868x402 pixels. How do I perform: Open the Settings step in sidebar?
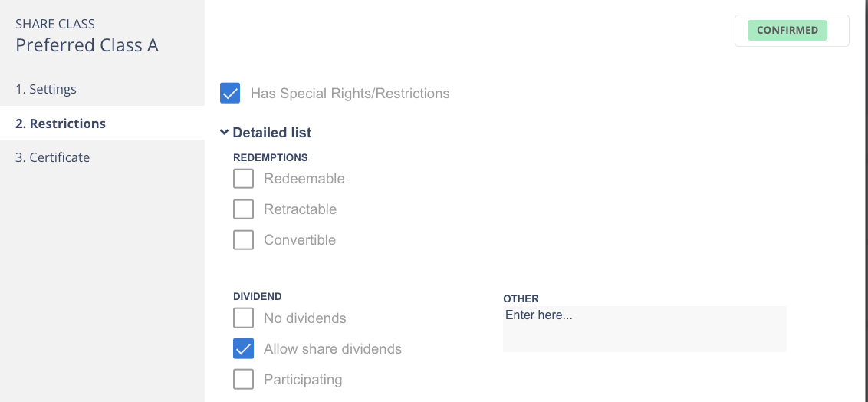(x=46, y=89)
